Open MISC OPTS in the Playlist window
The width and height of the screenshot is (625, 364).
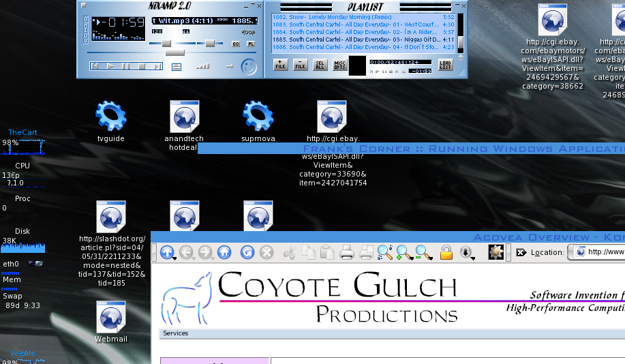[339, 65]
